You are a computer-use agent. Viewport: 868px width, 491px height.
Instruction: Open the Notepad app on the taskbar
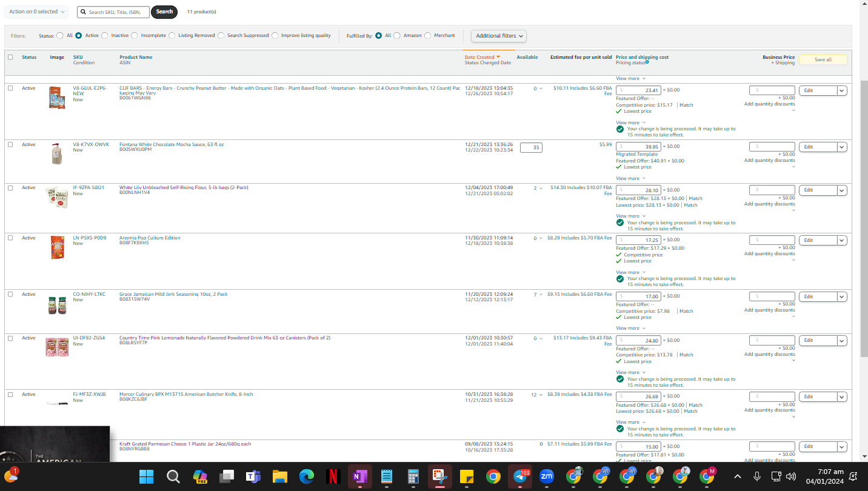387,476
